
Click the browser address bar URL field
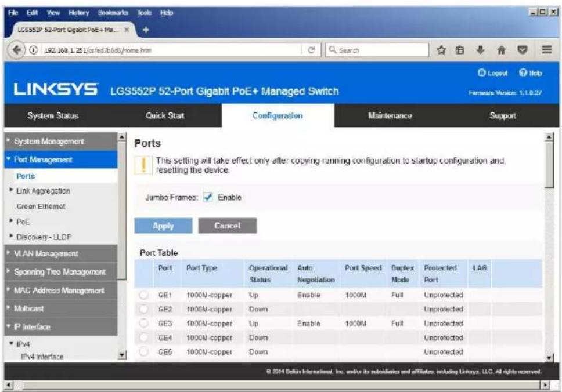click(172, 50)
